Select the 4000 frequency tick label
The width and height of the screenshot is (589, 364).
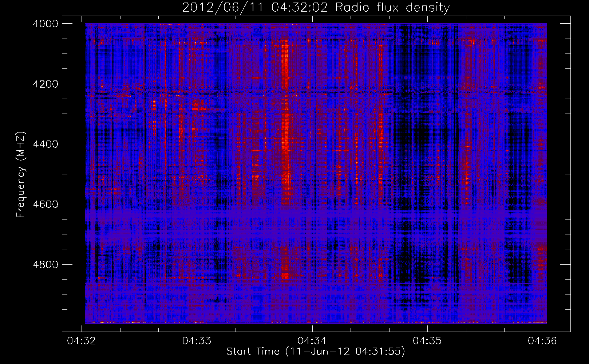pos(46,24)
